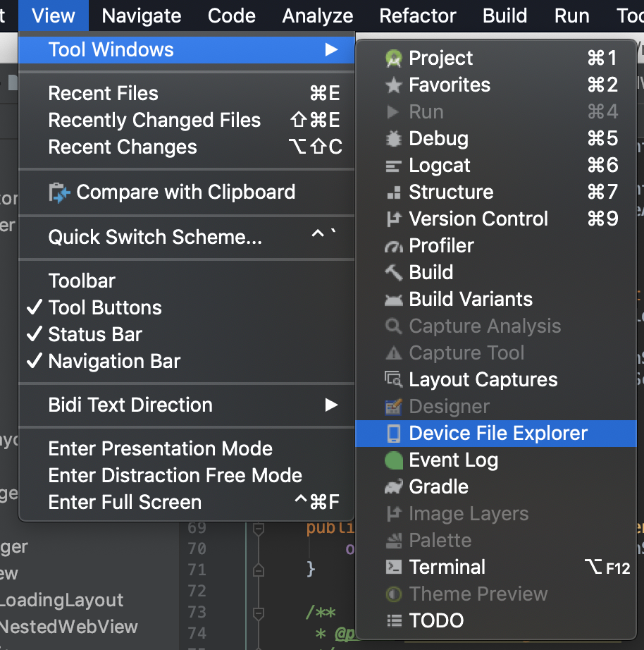Choose Enter Distraction Free Mode
644x650 pixels.
[x=187, y=475]
